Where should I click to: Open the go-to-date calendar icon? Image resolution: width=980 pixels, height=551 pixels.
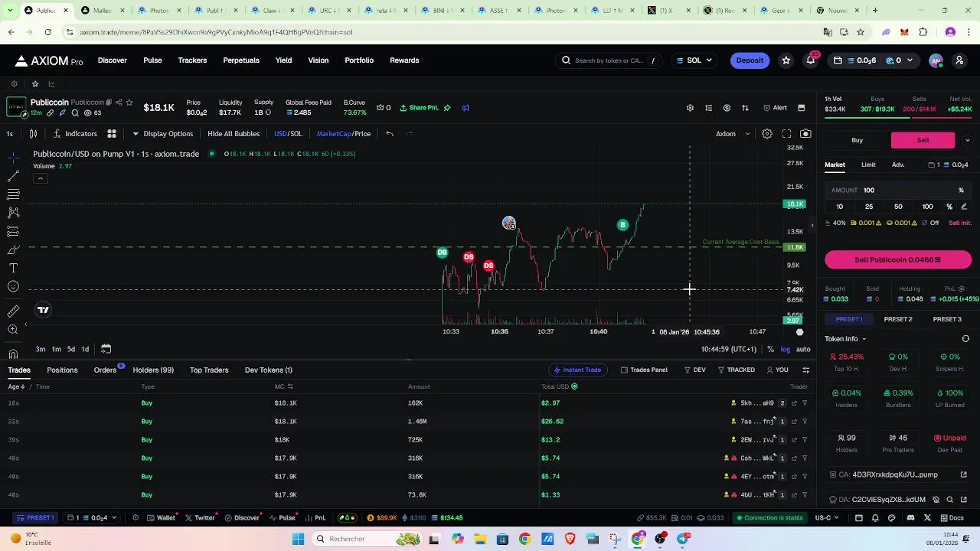pyautogui.click(x=106, y=349)
